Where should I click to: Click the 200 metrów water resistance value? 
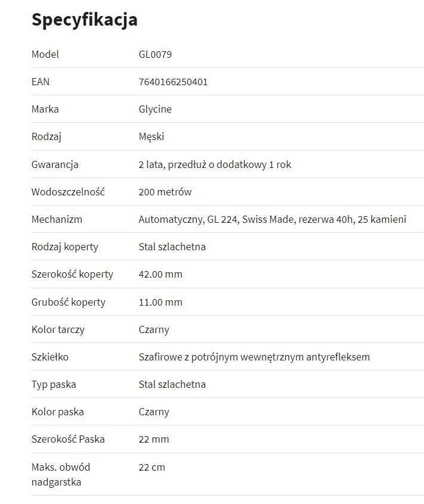pos(165,192)
